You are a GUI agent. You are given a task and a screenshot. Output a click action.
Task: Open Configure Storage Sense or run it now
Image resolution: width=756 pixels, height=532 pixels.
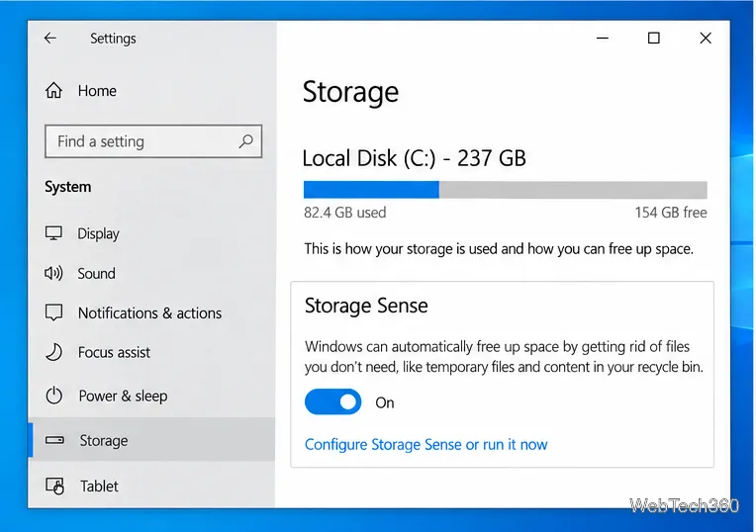[x=426, y=444]
